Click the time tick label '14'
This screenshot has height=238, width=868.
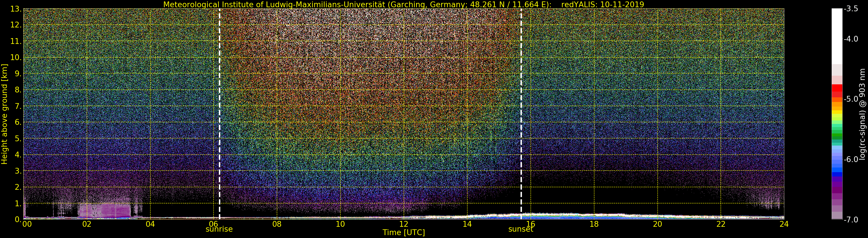[x=467, y=224]
